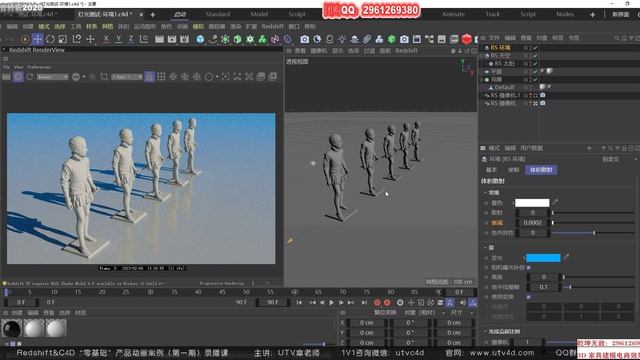Toggle the use transform checkbox in fog section
This screenshot has width=640, height=360.
pos(529,297)
